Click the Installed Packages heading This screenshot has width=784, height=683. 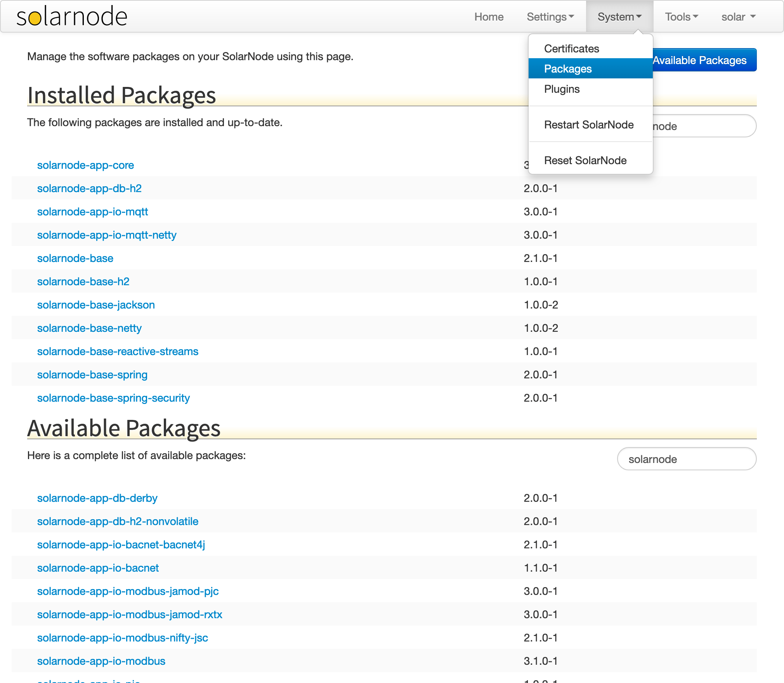click(x=121, y=95)
